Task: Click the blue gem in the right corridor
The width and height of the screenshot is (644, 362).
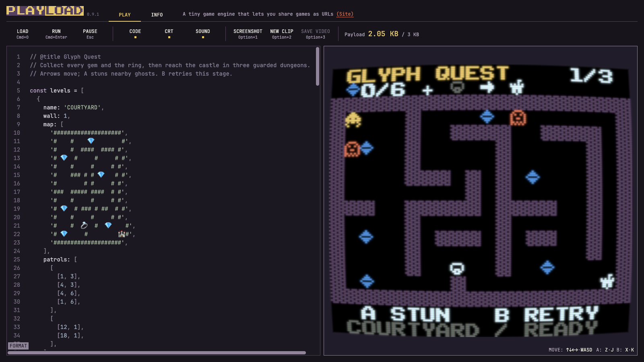Action: coord(533,177)
